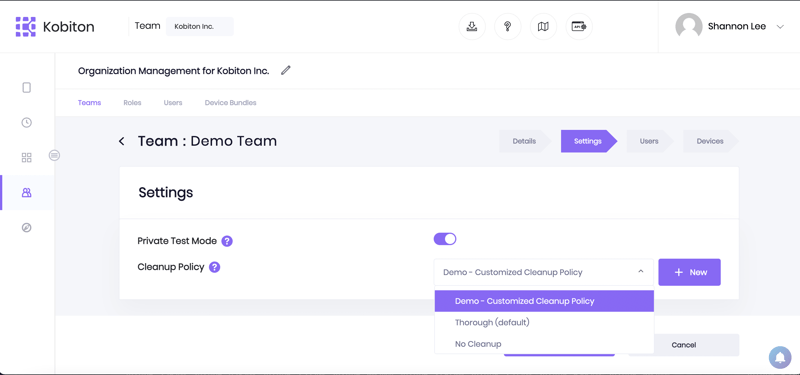Click Shannon Lee's avatar picture

pos(688,27)
